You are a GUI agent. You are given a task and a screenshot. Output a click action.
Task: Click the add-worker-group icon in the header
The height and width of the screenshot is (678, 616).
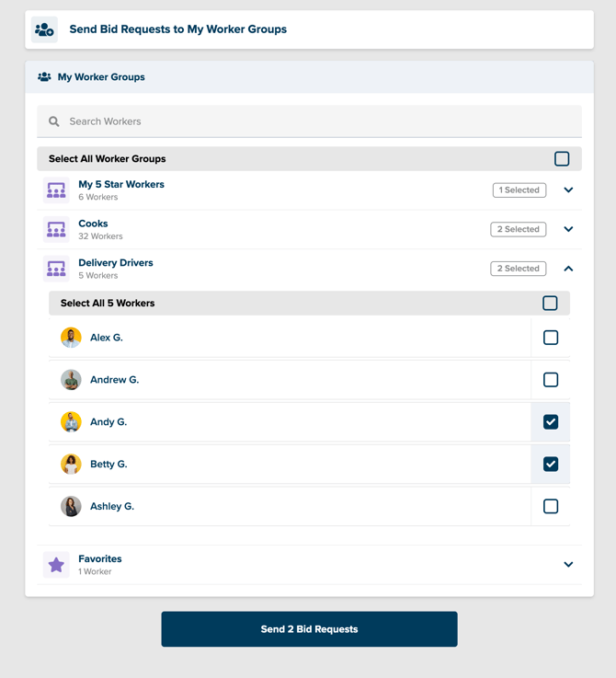tap(44, 29)
